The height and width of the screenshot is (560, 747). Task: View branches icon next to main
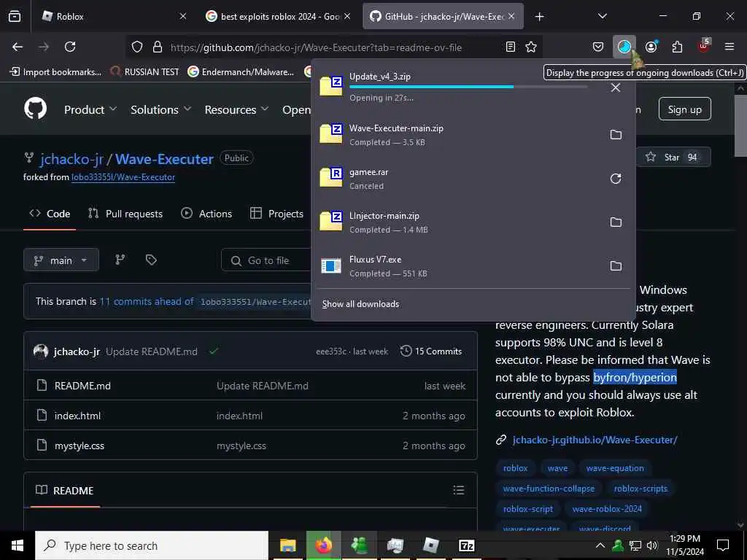(x=120, y=260)
